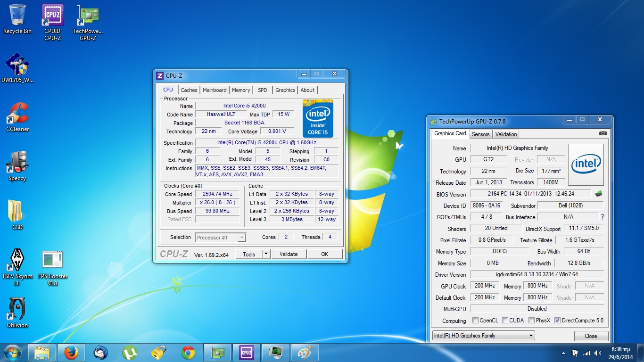644x362 pixels.
Task: Show hidden system tray icons
Action: click(x=564, y=353)
